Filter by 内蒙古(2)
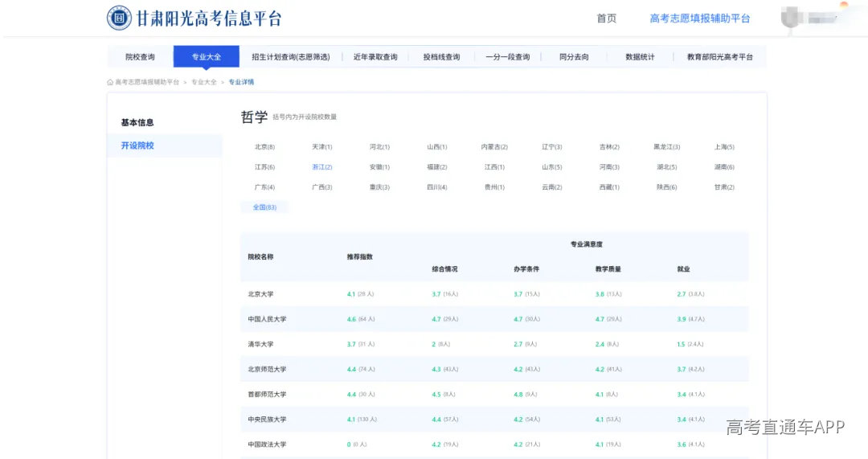 [x=494, y=147]
